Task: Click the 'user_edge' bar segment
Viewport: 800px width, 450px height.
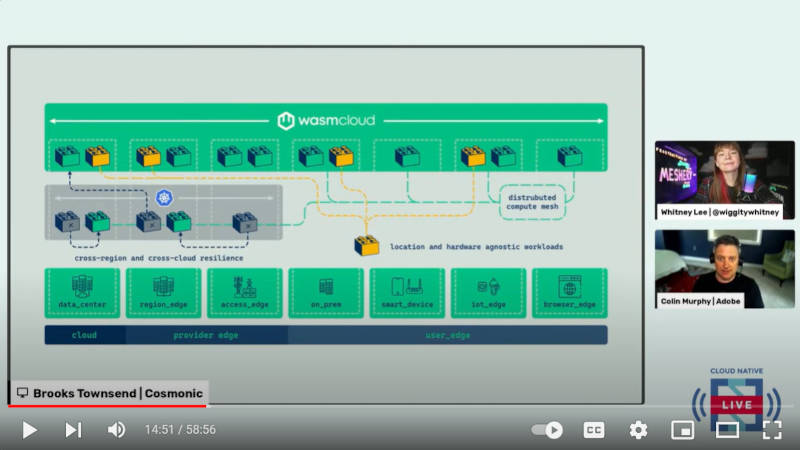Action: pos(447,335)
